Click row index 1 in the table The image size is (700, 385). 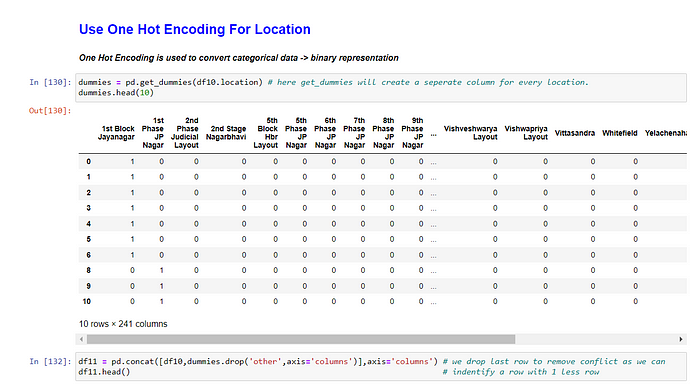[88, 177]
